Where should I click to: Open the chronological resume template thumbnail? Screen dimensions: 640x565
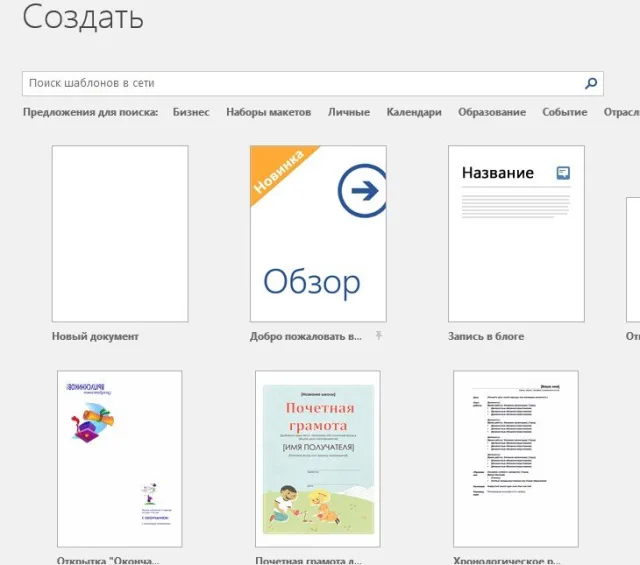click(x=516, y=459)
